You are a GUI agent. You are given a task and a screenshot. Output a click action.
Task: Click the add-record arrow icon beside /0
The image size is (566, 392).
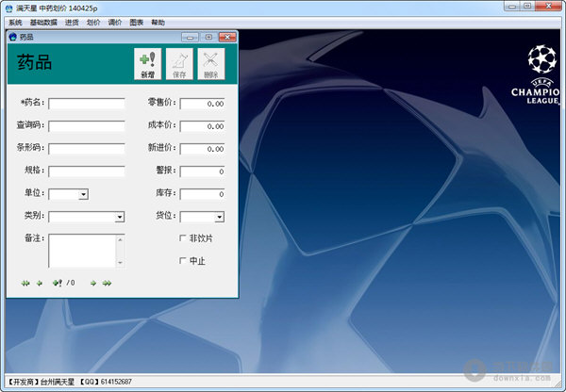point(57,283)
